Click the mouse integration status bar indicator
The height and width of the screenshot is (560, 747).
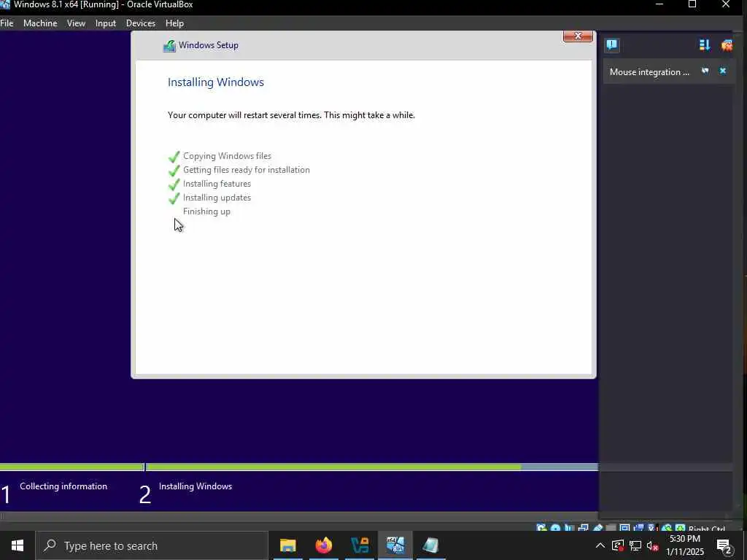[x=667, y=528]
